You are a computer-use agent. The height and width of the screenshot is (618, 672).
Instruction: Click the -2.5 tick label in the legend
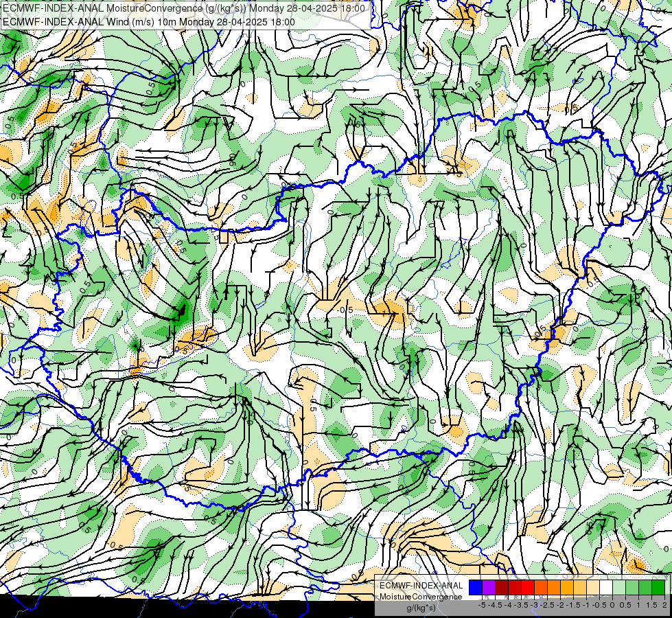point(547,605)
